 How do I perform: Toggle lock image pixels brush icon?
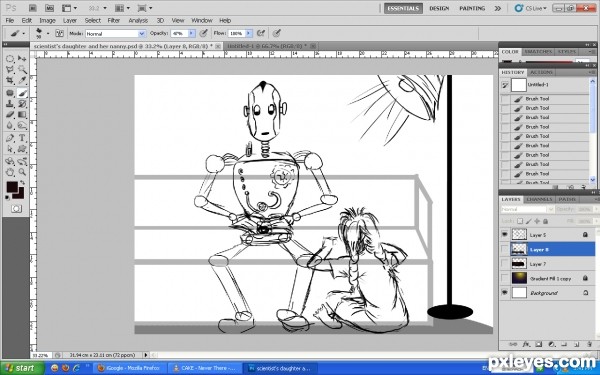(x=528, y=221)
